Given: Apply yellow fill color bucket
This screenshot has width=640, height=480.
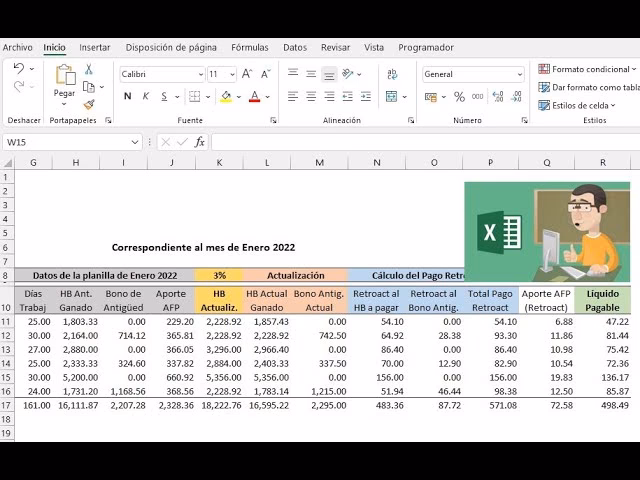Looking at the screenshot, I should pos(226,96).
